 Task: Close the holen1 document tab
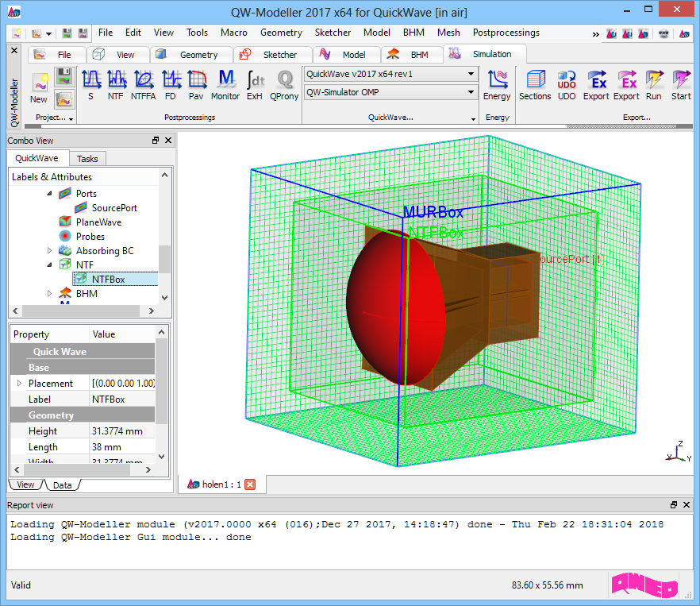250,484
